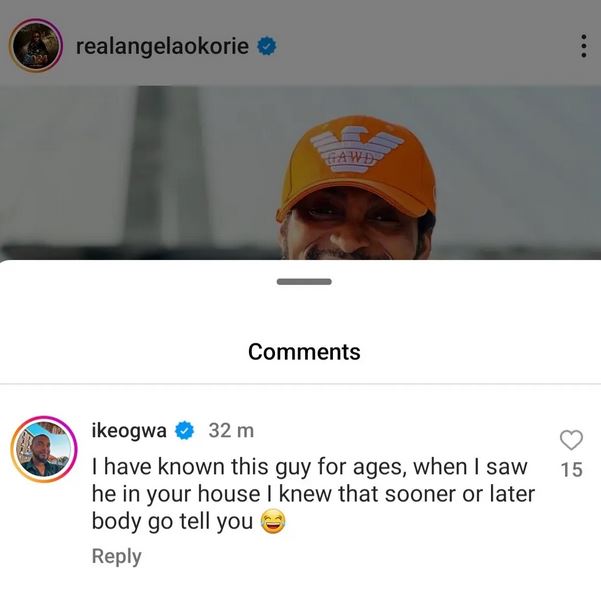Screen dimensions: 601x603
Task: Click the comments sheet drag handle
Action: coord(303,282)
